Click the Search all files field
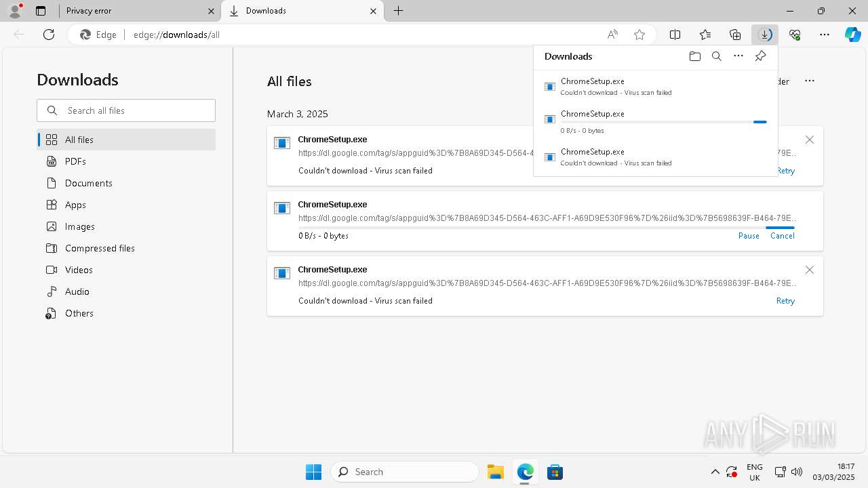Image resolution: width=868 pixels, height=488 pixels. 126,110
